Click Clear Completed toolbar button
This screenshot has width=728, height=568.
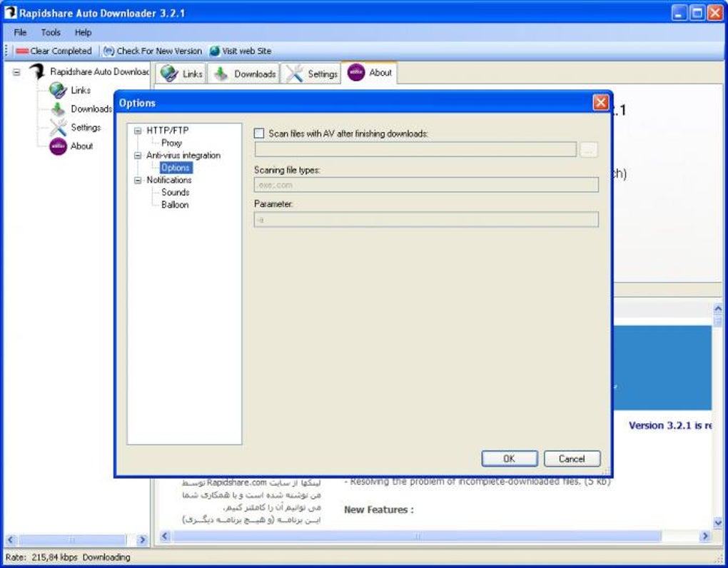click(x=54, y=51)
